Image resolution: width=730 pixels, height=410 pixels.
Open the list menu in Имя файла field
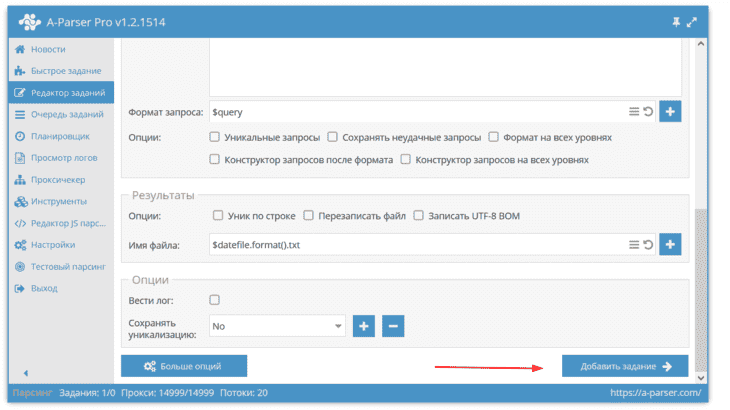(x=634, y=245)
